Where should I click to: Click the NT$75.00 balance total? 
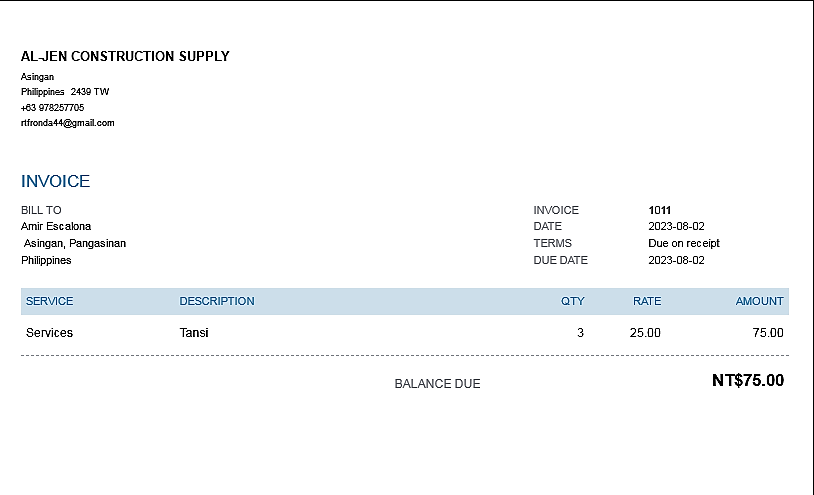pyautogui.click(x=748, y=381)
